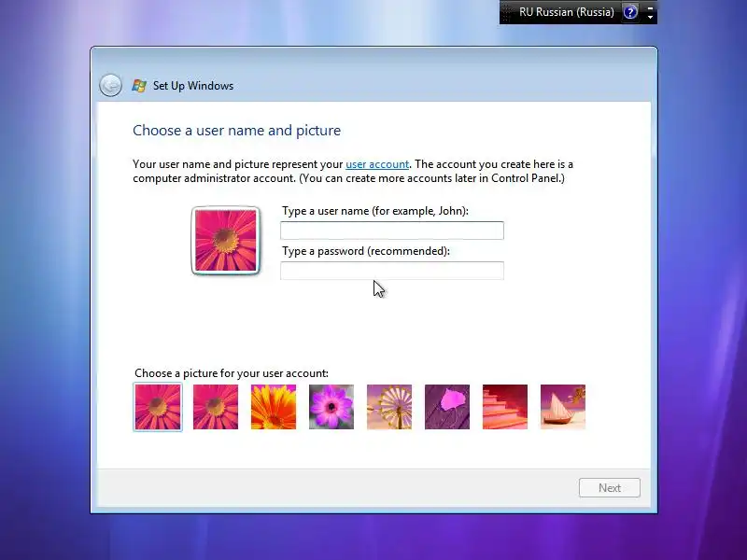This screenshot has width=747, height=560.
Task: Click the back arrow button
Action: coord(110,86)
